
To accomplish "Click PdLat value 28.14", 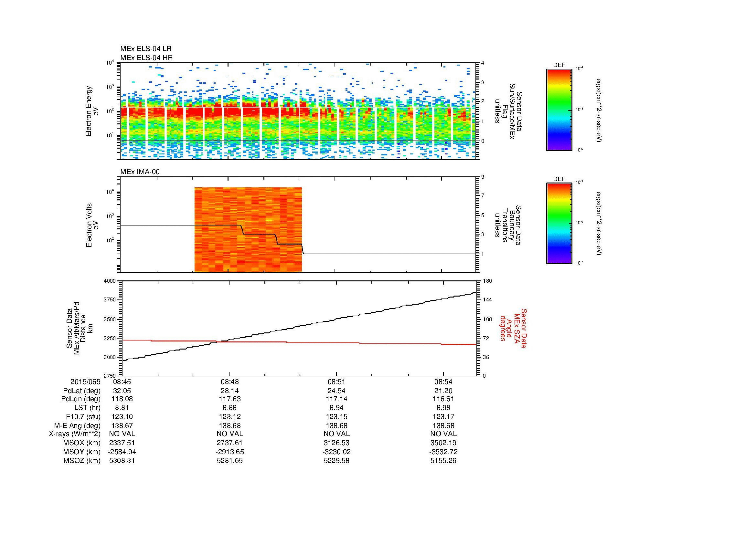I will point(229,391).
